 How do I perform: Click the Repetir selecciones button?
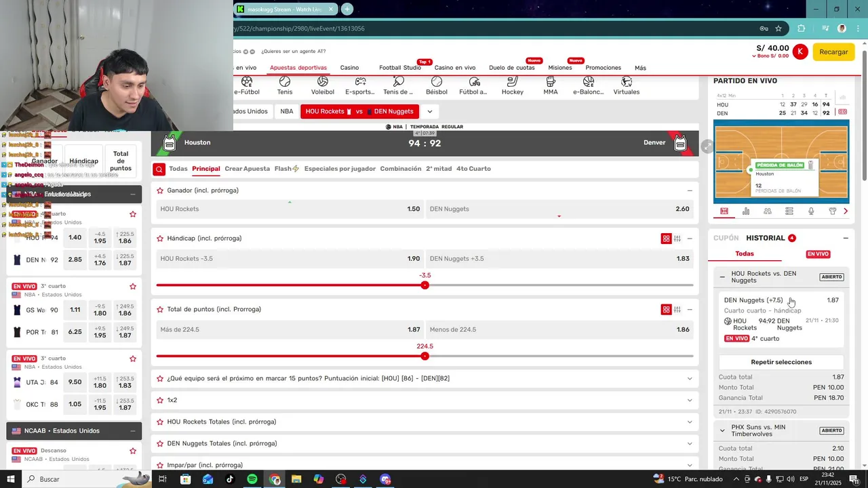781,362
